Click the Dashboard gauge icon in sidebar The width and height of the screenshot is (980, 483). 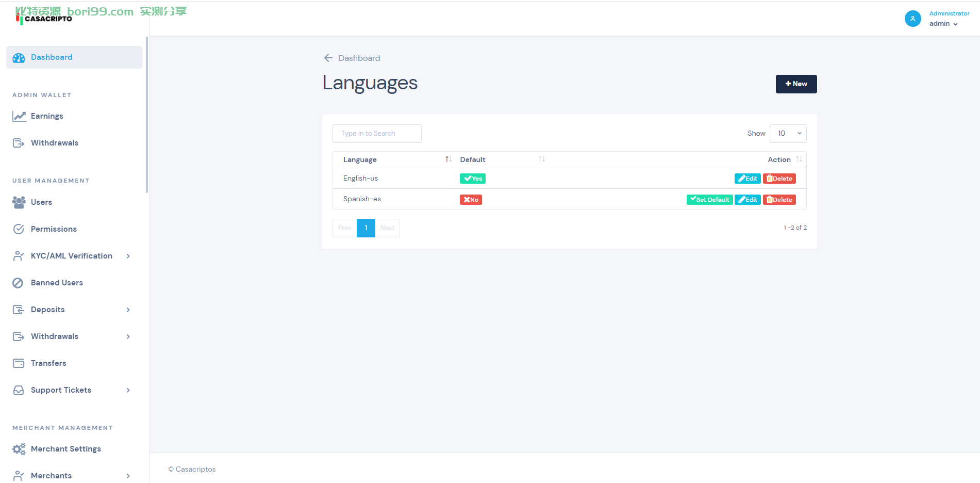point(19,58)
